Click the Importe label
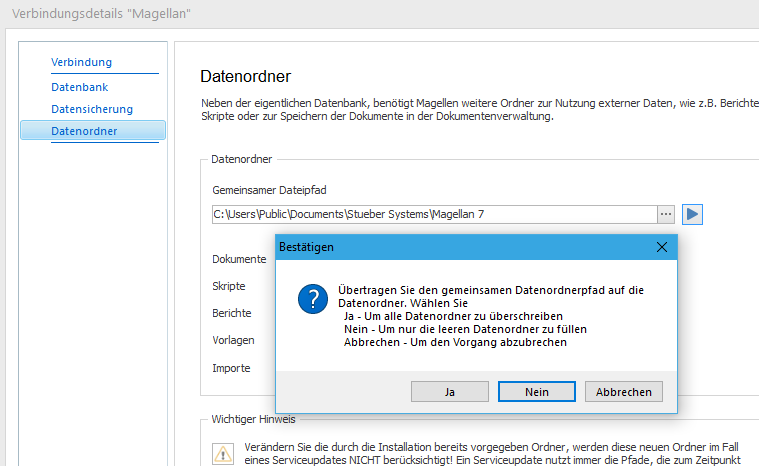Screen dimensions: 759x466 pyautogui.click(x=231, y=368)
